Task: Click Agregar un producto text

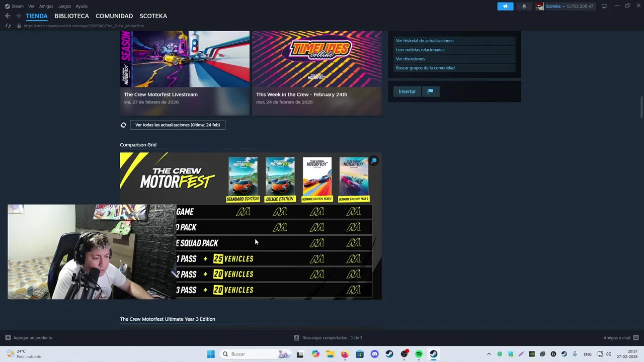Action: point(33,338)
